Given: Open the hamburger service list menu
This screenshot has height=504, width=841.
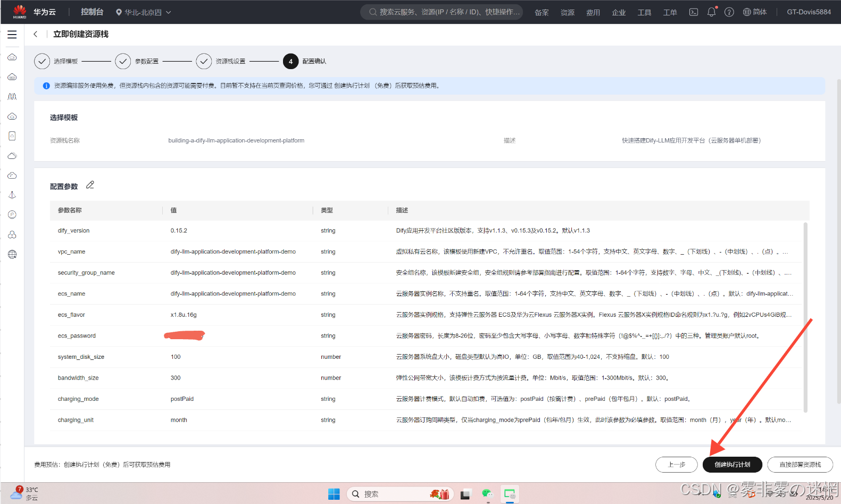Looking at the screenshot, I should point(12,35).
